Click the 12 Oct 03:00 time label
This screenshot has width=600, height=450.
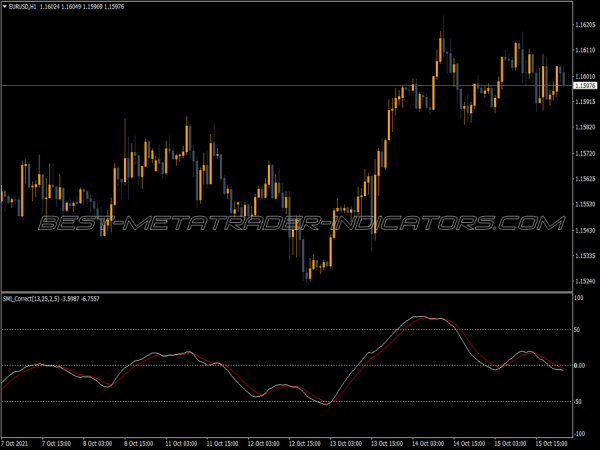[264, 444]
